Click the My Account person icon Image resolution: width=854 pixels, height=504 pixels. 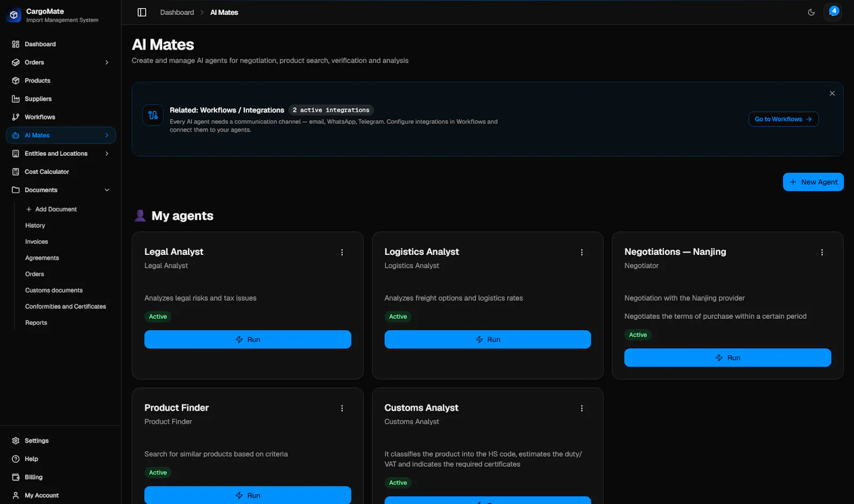click(x=15, y=495)
